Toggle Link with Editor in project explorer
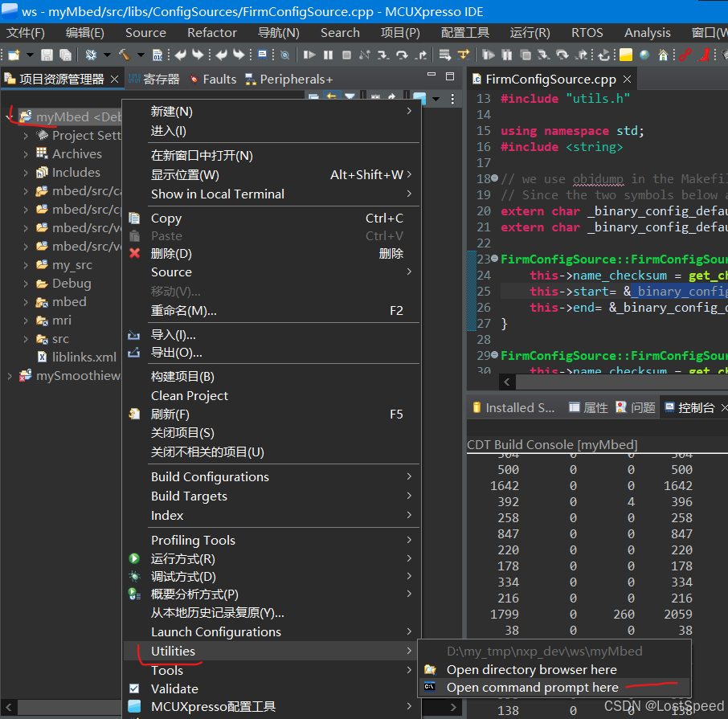Image resolution: width=728 pixels, height=719 pixels. [332, 96]
